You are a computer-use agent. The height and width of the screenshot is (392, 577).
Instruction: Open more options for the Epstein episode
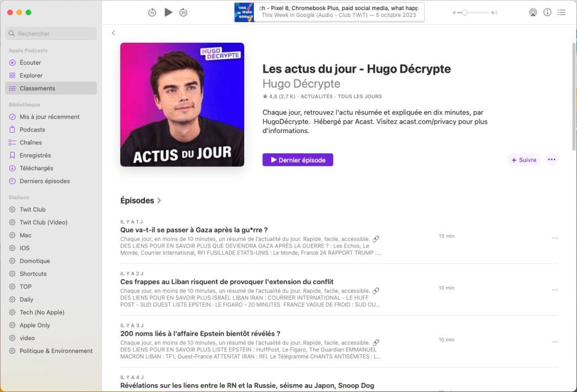point(554,342)
